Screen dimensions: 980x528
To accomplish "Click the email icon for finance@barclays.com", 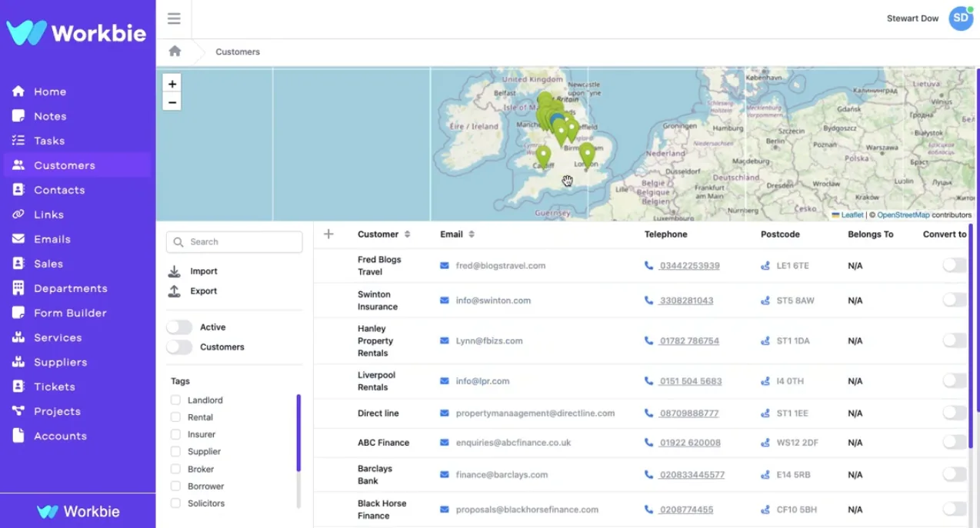I will [445, 475].
